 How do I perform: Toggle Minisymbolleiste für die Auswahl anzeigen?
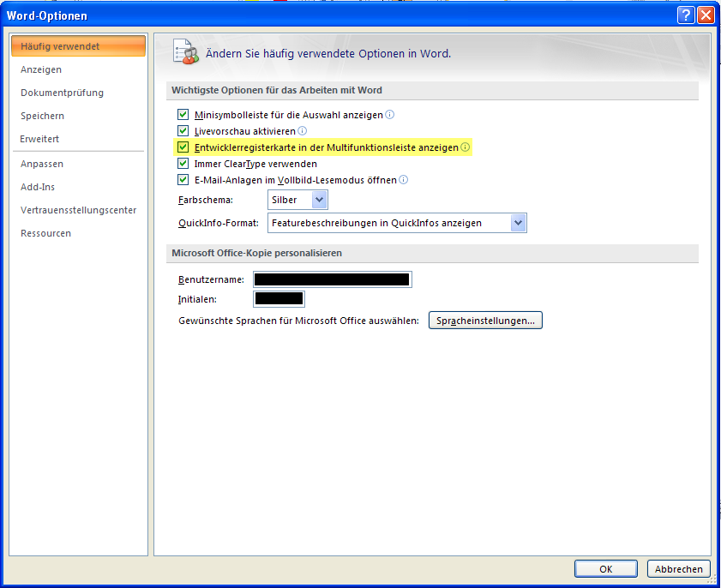[x=183, y=115]
